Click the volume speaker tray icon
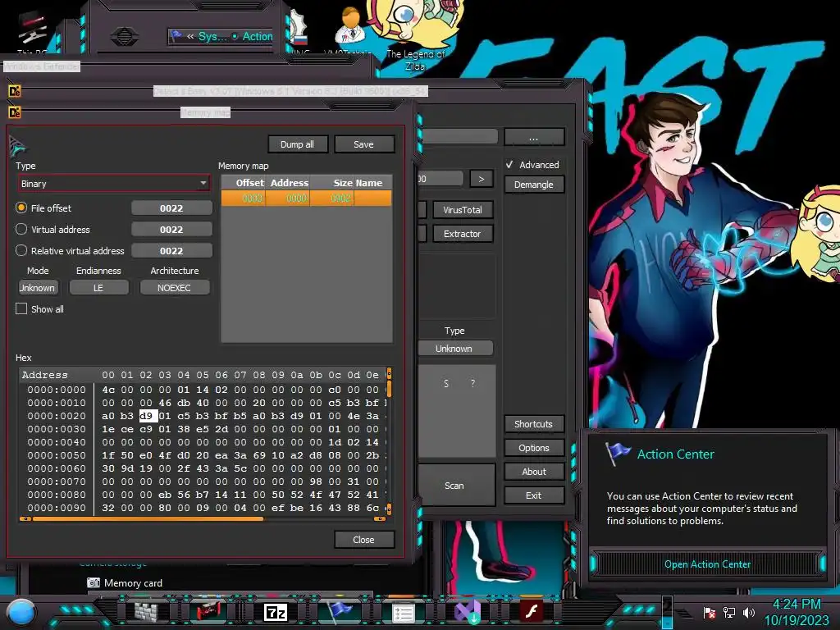Screen dimensions: 840x630 pyautogui.click(x=748, y=612)
